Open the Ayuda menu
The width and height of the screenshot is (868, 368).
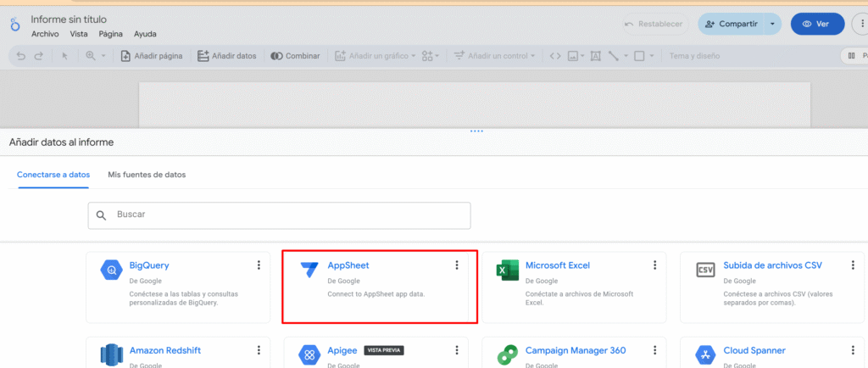(145, 34)
